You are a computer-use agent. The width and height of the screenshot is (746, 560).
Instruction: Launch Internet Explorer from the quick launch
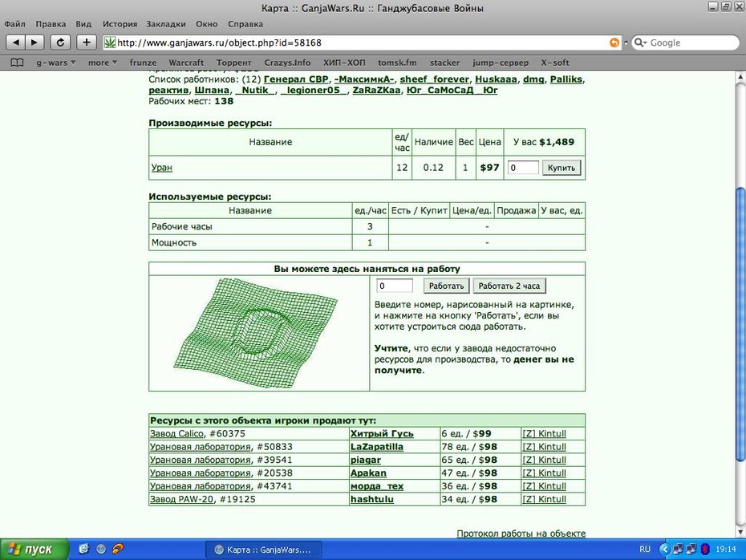pyautogui.click(x=84, y=549)
